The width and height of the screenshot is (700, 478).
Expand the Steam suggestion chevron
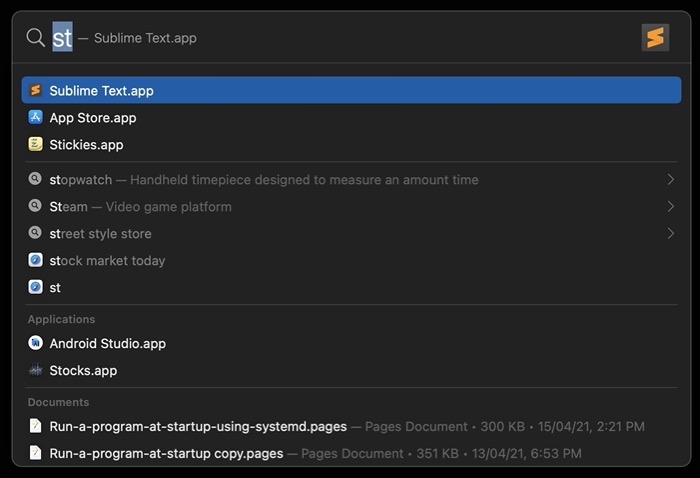coord(670,207)
